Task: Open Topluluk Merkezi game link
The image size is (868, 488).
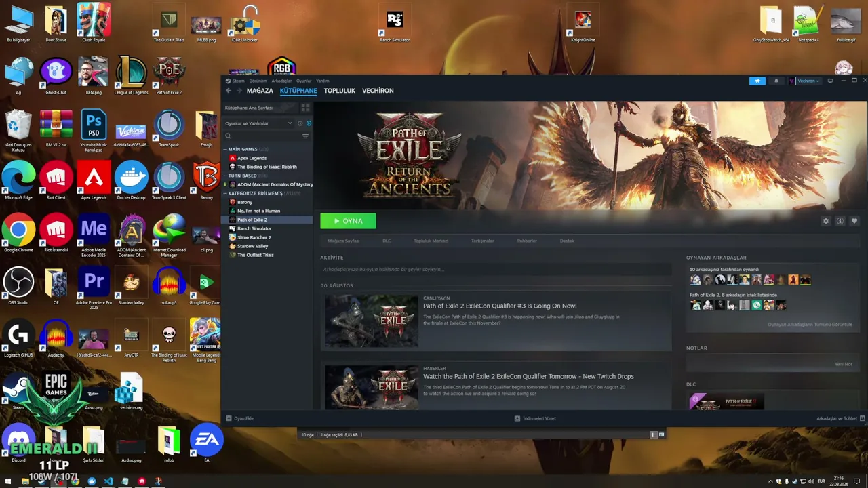Action: (x=431, y=241)
